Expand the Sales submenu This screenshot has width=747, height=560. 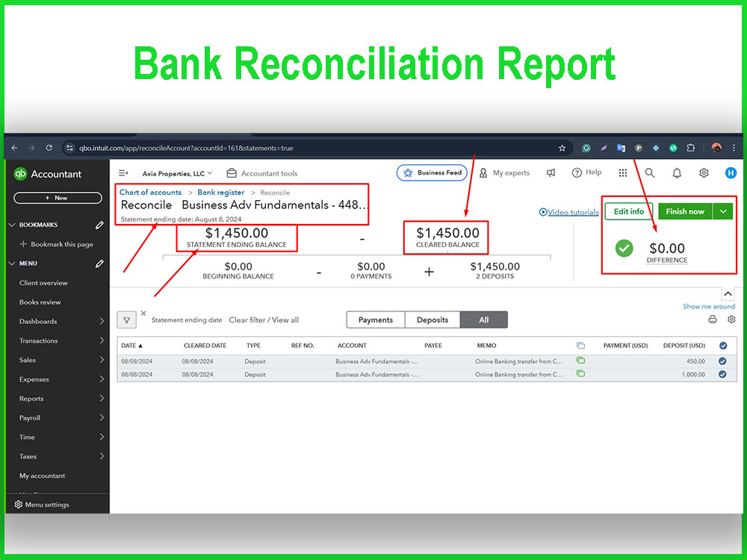(102, 360)
